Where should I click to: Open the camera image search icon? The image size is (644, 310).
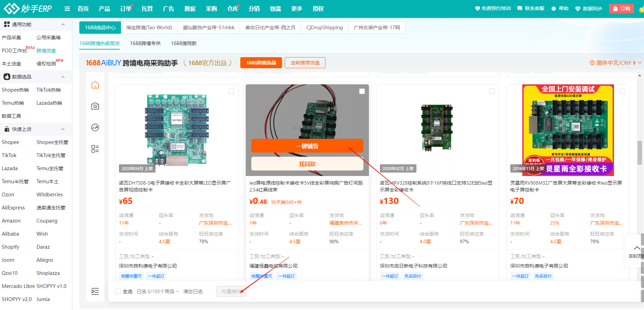tap(95, 106)
